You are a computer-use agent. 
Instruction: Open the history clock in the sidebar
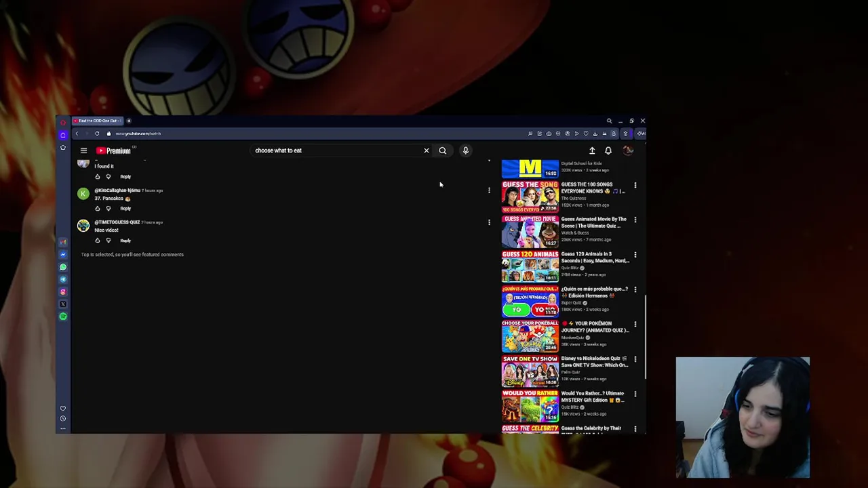pyautogui.click(x=63, y=418)
